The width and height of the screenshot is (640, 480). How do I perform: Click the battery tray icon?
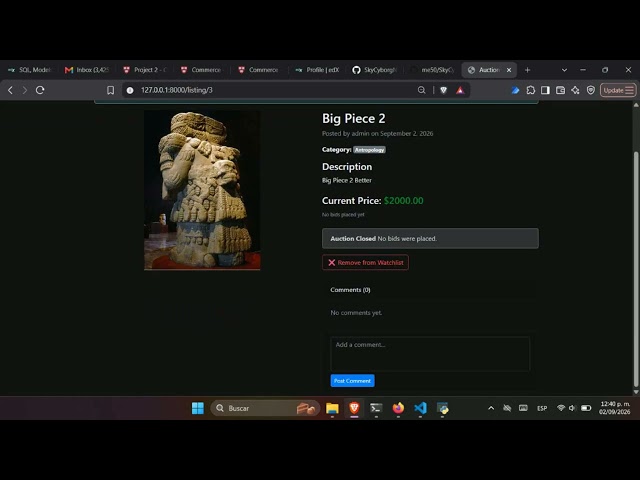coord(586,408)
